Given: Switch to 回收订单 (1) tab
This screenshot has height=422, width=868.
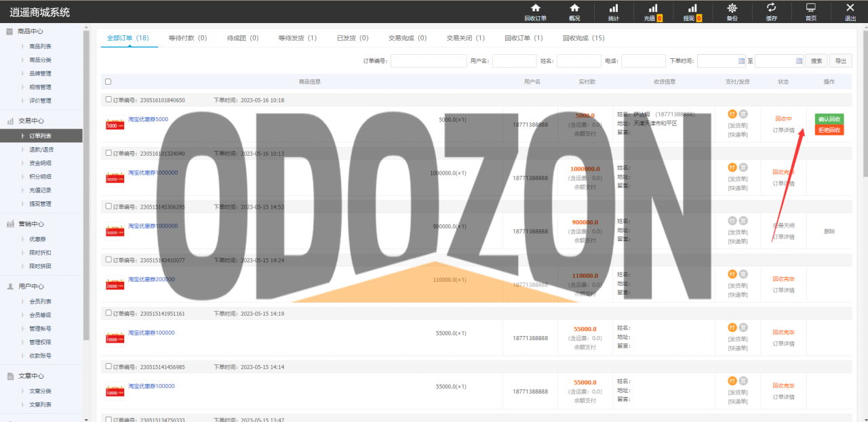Looking at the screenshot, I should point(524,38).
